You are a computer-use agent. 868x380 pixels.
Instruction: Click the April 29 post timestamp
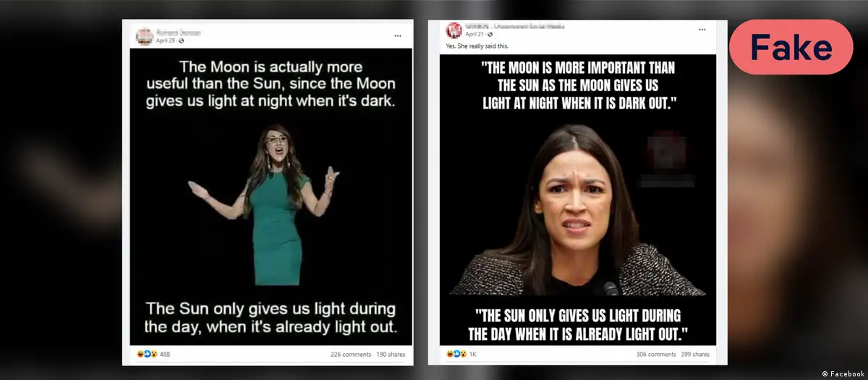[166, 41]
